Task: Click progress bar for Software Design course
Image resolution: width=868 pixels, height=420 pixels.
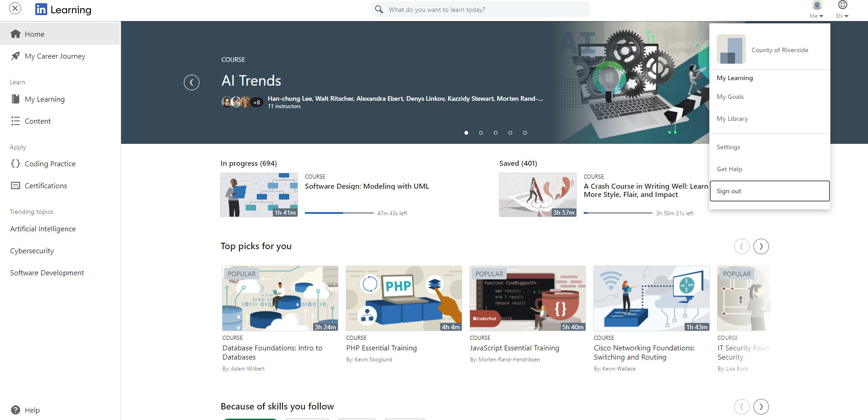Action: 339,213
